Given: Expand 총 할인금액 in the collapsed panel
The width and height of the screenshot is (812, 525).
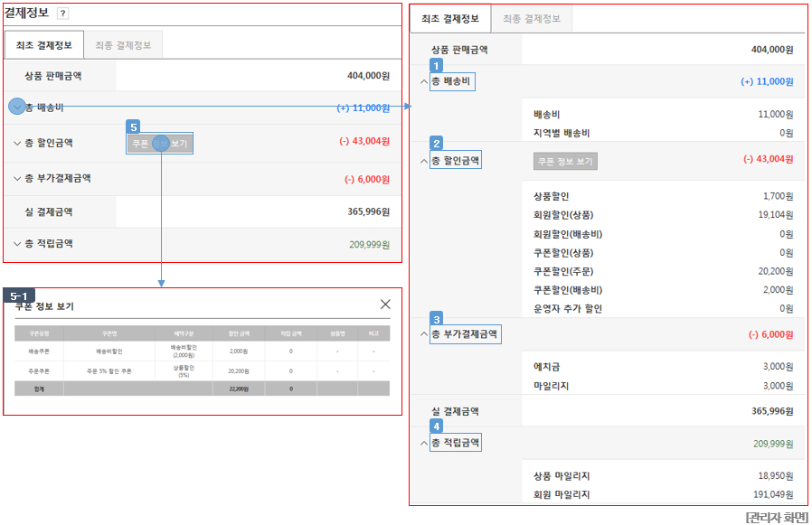Looking at the screenshot, I should pyautogui.click(x=17, y=143).
